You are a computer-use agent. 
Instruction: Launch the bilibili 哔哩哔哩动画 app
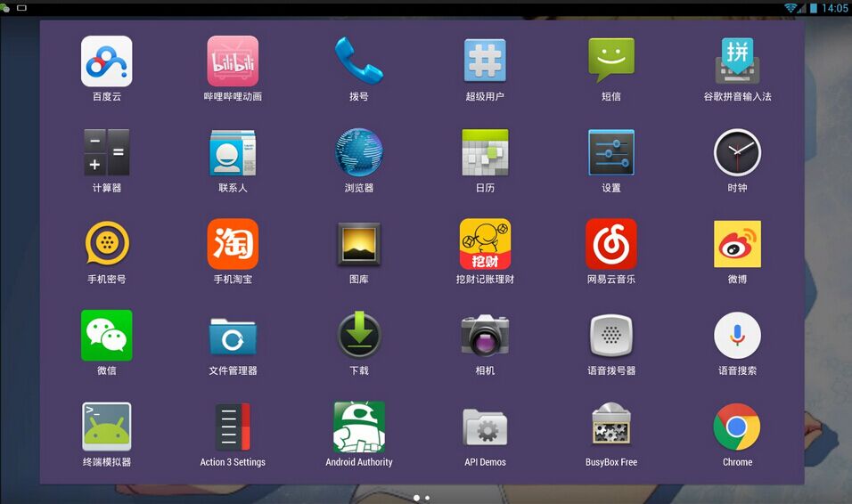tap(233, 61)
